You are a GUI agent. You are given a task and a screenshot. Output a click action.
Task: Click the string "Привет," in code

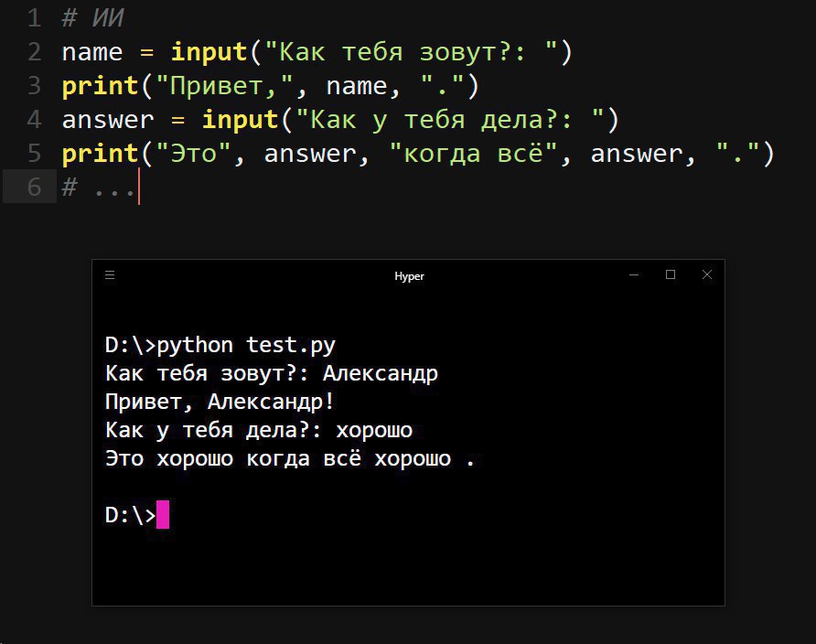point(224,86)
